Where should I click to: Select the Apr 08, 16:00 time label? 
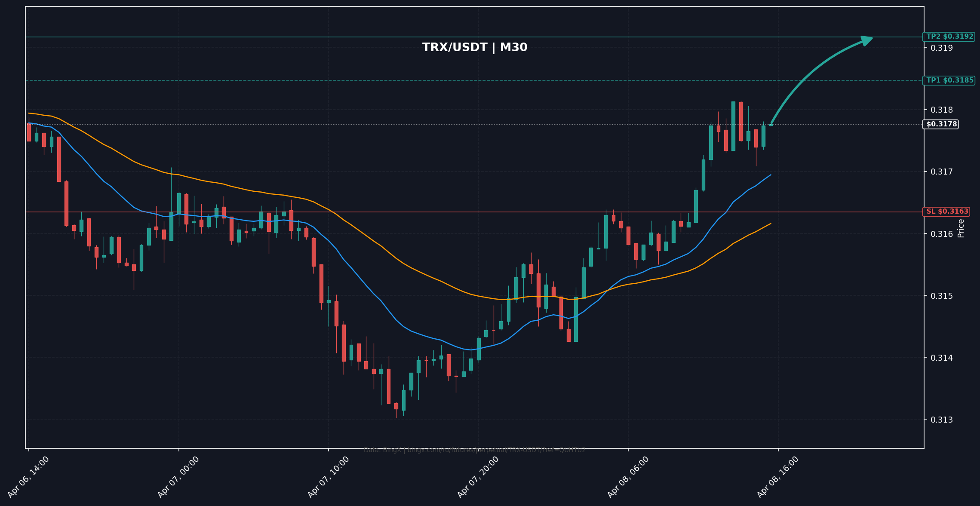click(x=778, y=477)
